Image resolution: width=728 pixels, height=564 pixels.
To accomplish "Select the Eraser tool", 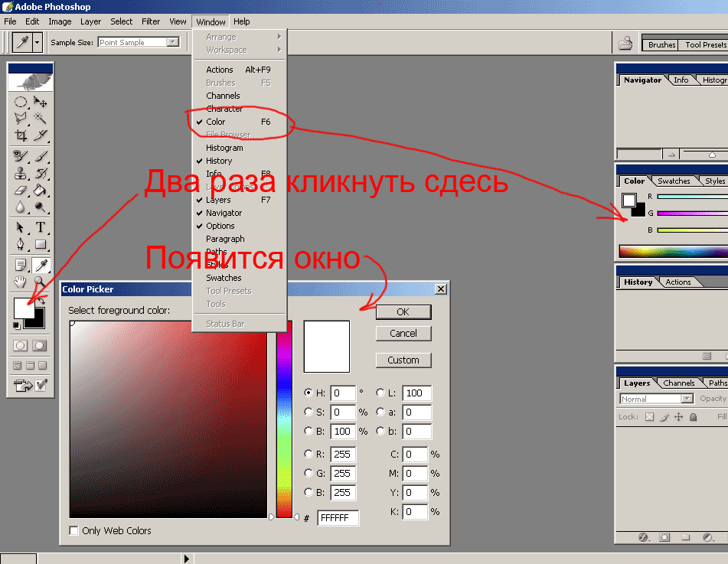I will [21, 191].
